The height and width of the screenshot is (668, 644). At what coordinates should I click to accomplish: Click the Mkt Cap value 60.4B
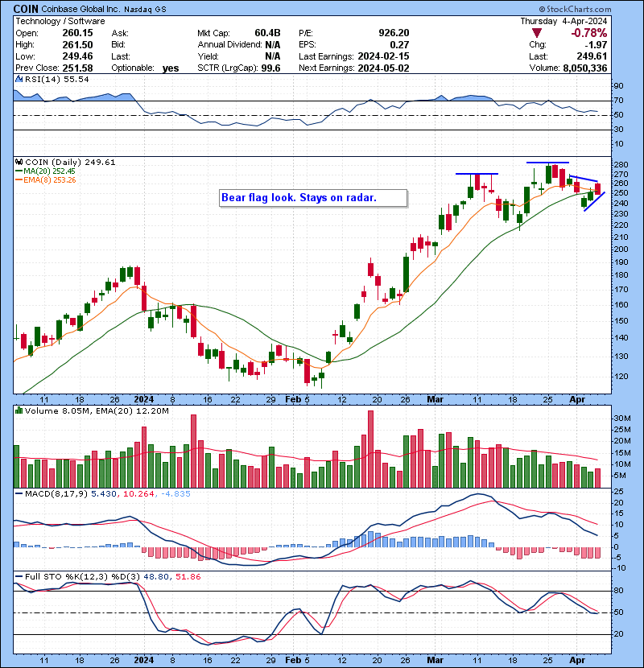pyautogui.click(x=267, y=33)
